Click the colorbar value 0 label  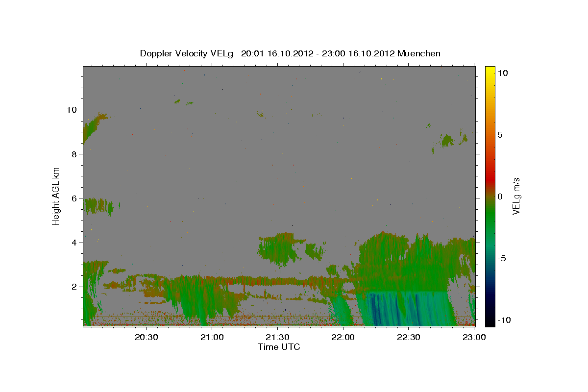[500, 196]
